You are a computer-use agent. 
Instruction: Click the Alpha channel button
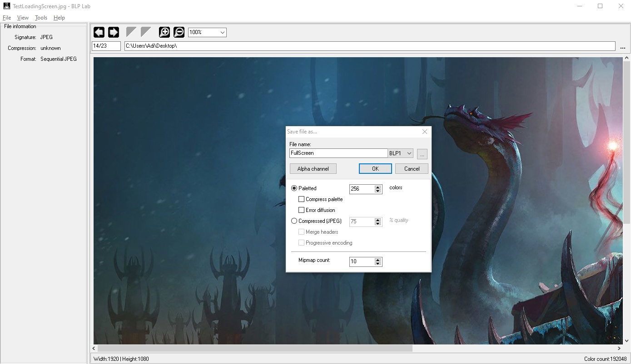tap(313, 169)
